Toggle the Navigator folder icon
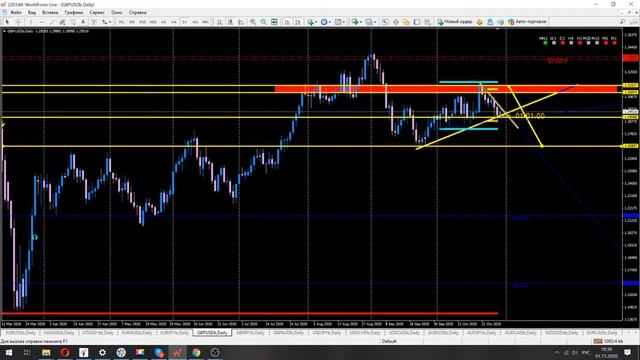Image resolution: width=640 pixels, height=360 pixels. click(x=406, y=22)
